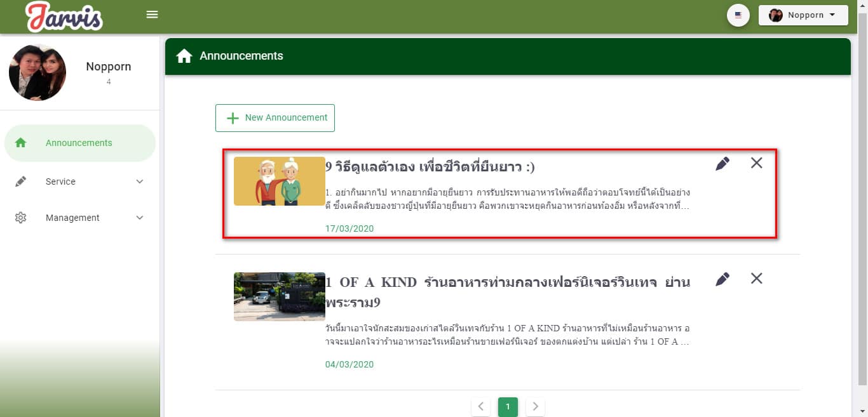This screenshot has height=417, width=868.
Task: Expand the Management menu chevron
Action: [140, 218]
